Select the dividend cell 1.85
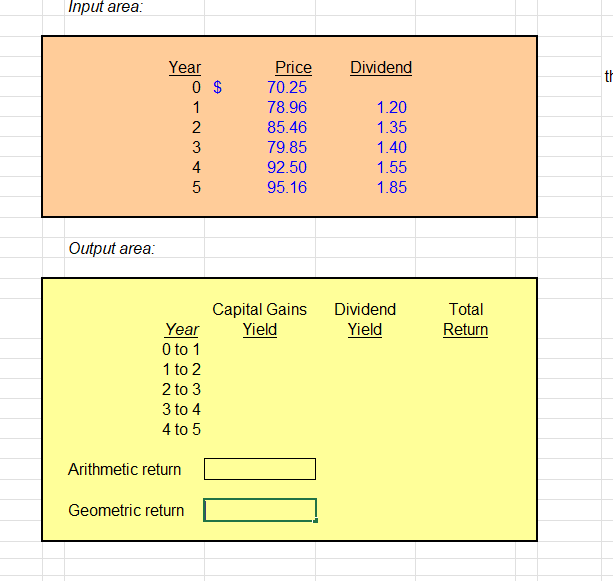Image resolution: width=613 pixels, height=581 pixels. point(391,187)
